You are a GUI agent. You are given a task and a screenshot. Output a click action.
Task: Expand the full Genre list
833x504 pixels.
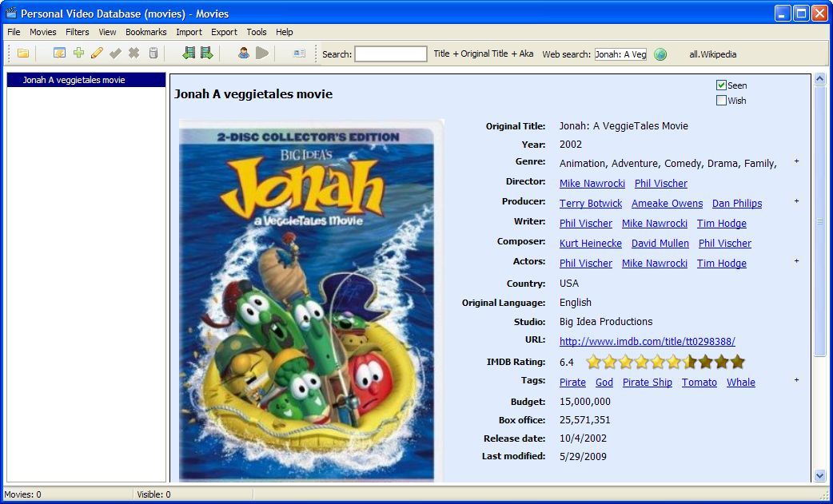pyautogui.click(x=796, y=161)
